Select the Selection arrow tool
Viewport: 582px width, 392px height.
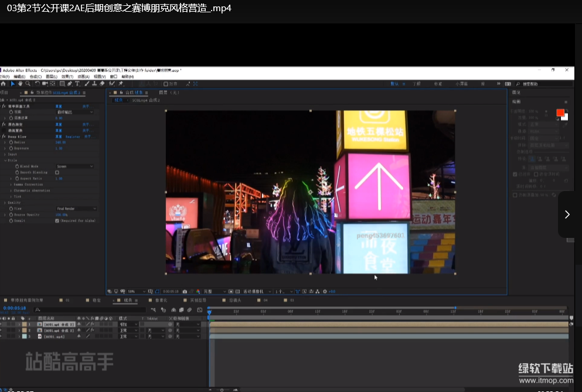click(13, 84)
